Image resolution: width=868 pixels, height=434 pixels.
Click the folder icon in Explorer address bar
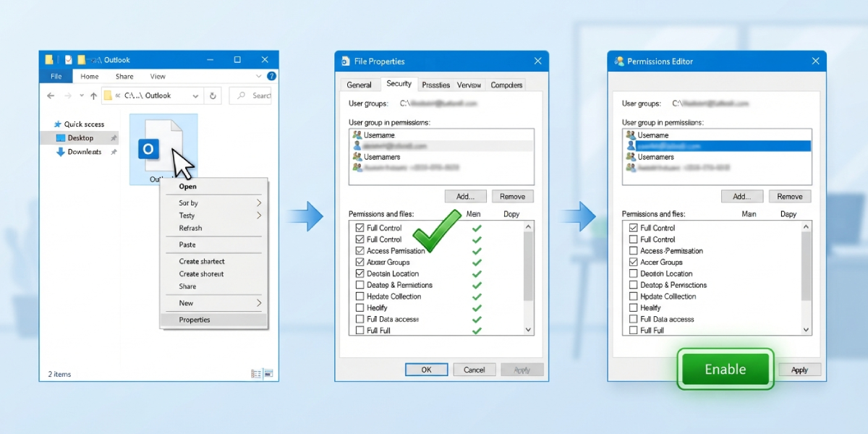point(108,95)
